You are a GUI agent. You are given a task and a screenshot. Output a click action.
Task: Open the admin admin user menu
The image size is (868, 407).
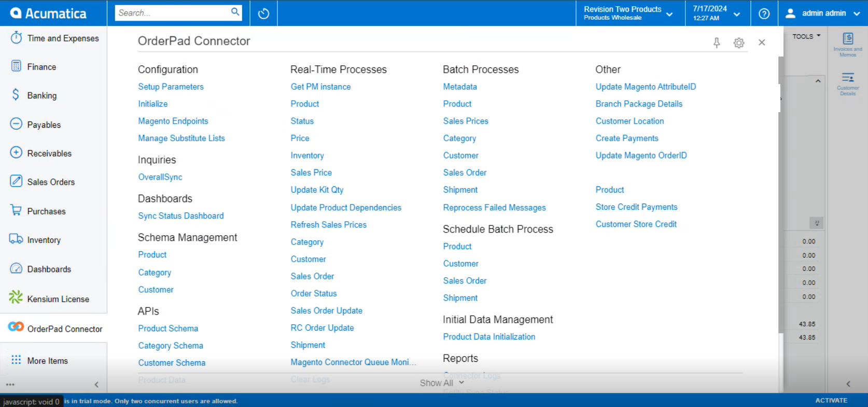point(823,13)
